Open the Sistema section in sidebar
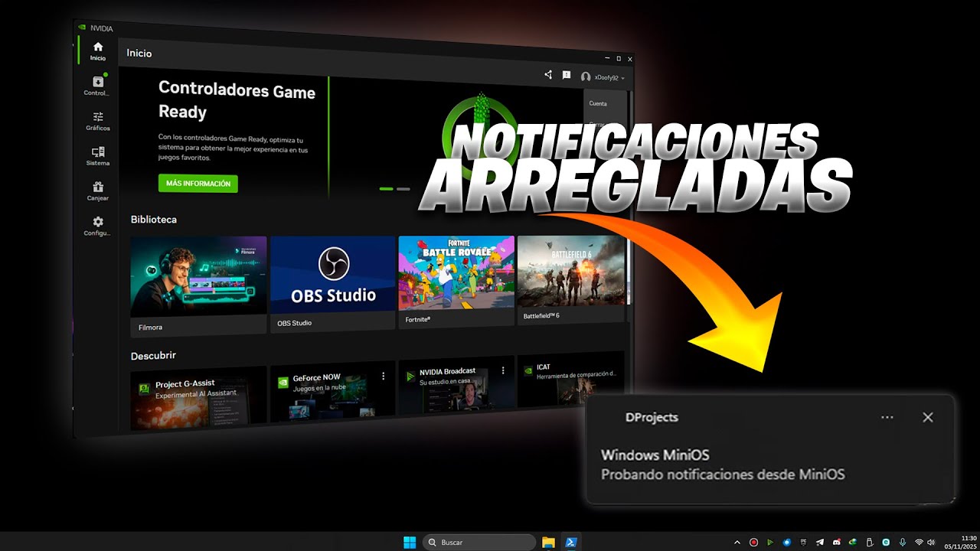Image resolution: width=980 pixels, height=551 pixels. point(98,156)
